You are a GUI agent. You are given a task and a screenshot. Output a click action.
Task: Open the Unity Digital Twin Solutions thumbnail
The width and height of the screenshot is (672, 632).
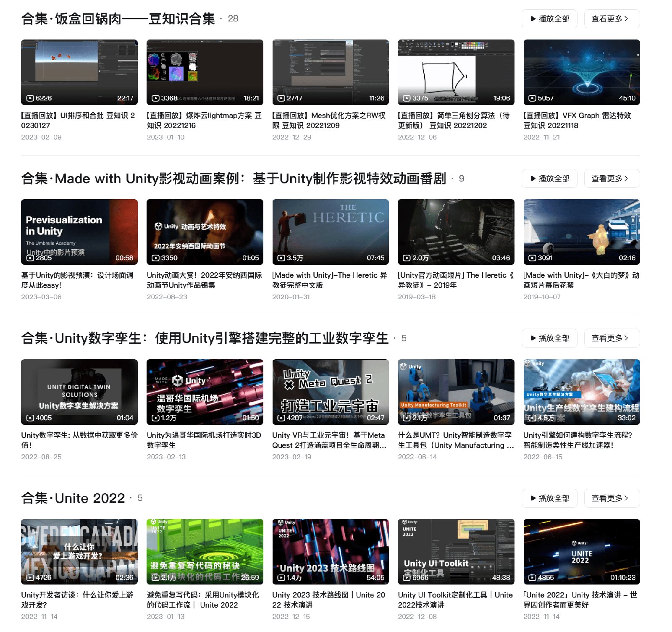79,392
